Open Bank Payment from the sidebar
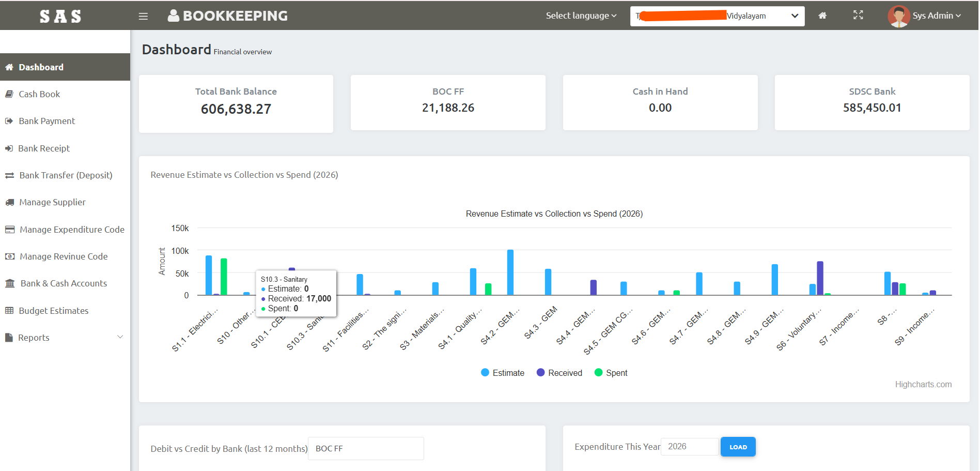The image size is (980, 471). [x=46, y=121]
